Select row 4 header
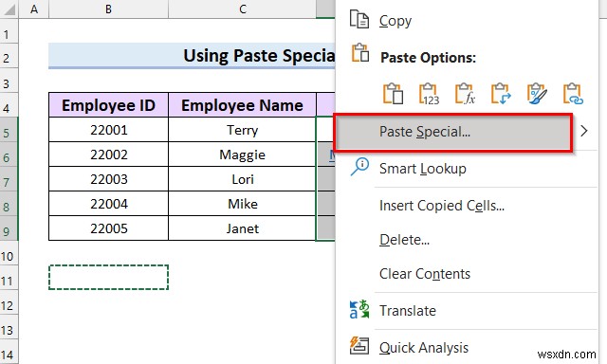607x364 pixels. (9, 105)
